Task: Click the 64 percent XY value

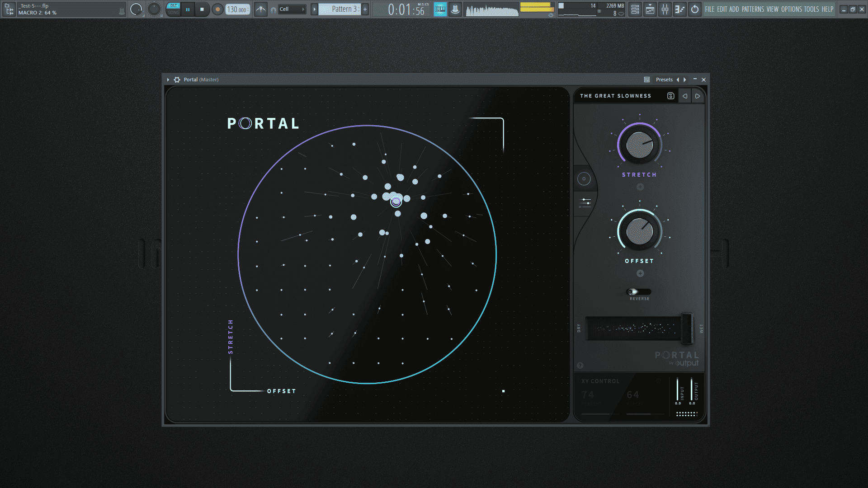Action: pyautogui.click(x=633, y=395)
